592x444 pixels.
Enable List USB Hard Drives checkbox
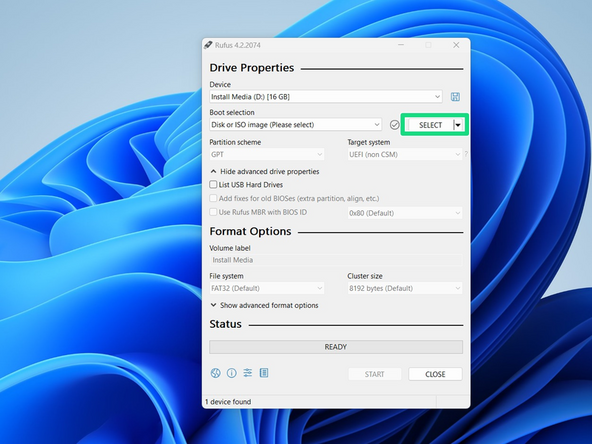213,185
